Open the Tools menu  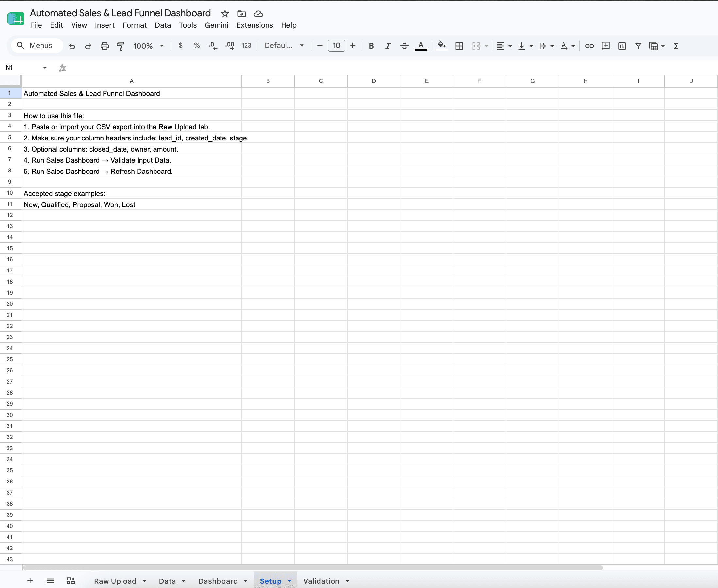point(188,25)
